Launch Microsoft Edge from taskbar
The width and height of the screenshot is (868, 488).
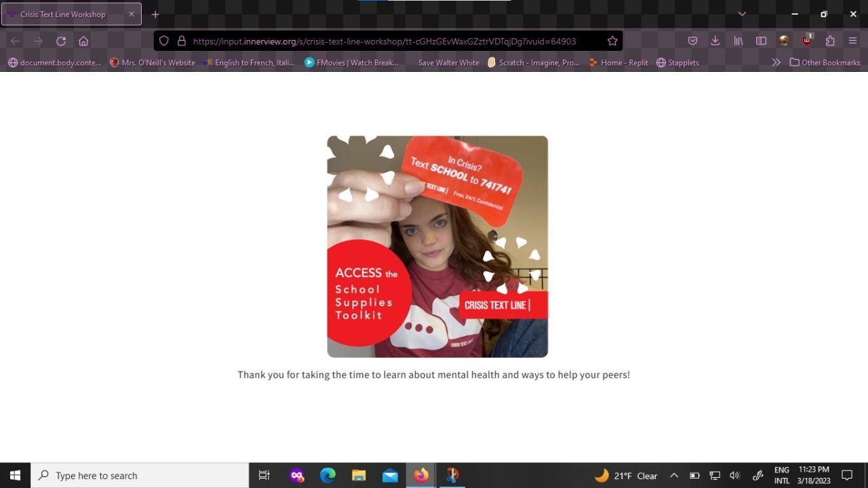(x=328, y=475)
